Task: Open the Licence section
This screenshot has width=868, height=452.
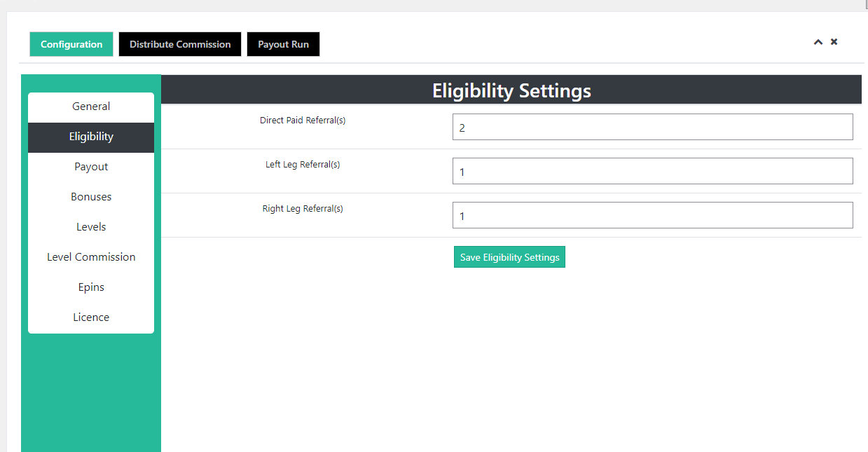Action: (x=91, y=317)
